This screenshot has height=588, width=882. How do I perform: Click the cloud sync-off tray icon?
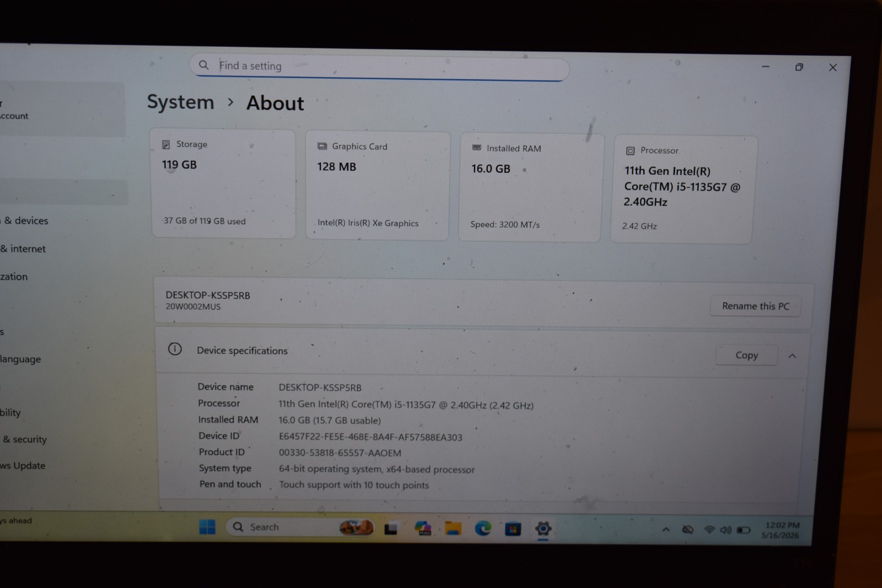[x=687, y=530]
